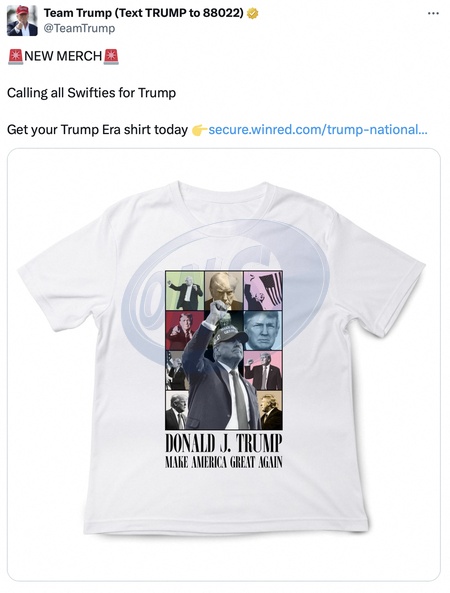Screen dimensions: 450x593
Task: Open the secure.winred.com link
Action: click(x=318, y=130)
